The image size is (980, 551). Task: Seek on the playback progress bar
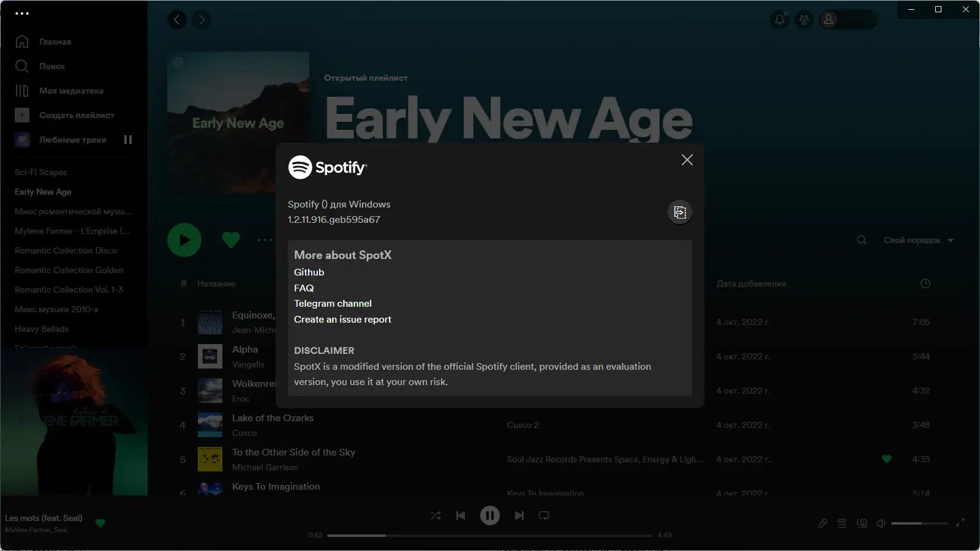[x=490, y=535]
